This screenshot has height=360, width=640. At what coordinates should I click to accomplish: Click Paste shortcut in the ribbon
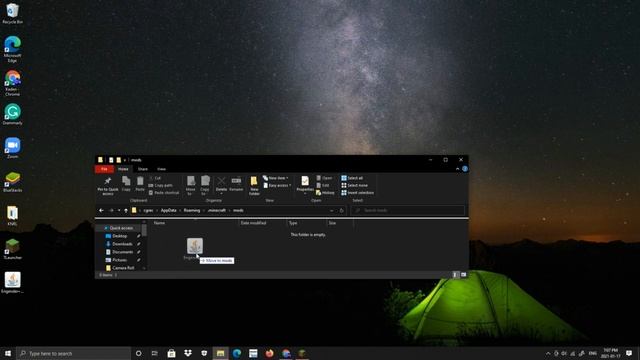tap(164, 193)
